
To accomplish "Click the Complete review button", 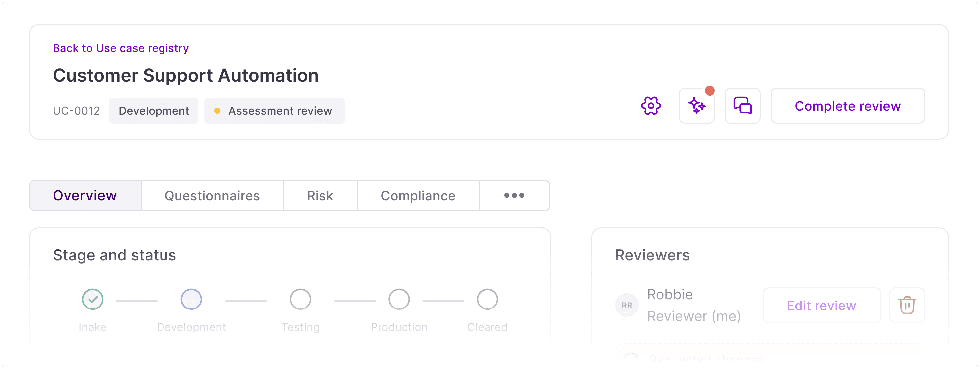I will point(847,106).
